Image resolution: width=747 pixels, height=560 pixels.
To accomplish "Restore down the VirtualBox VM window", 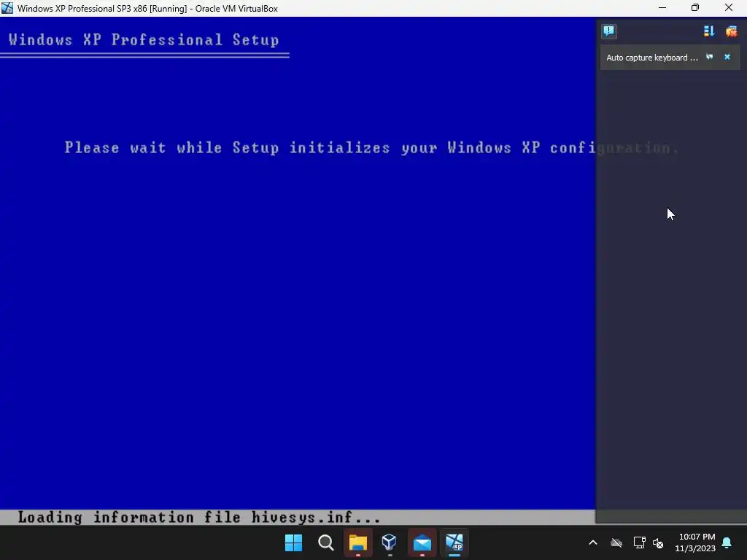I will pyautogui.click(x=695, y=7).
